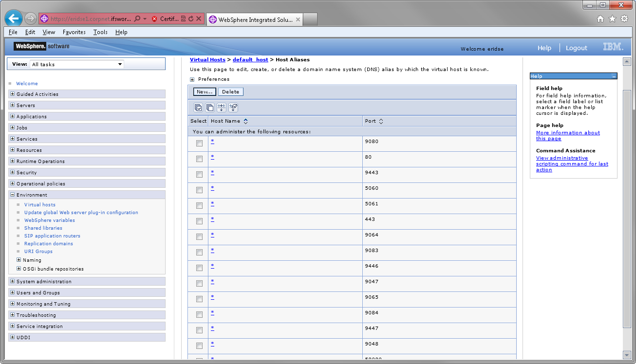This screenshot has width=636, height=364.
Task: Open the address bar search magnifier
Action: (x=137, y=19)
